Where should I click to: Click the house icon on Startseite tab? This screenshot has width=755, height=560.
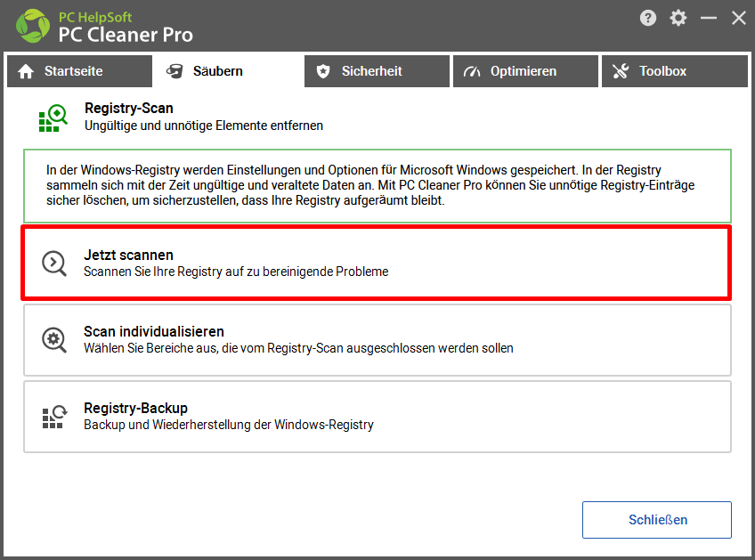click(26, 71)
